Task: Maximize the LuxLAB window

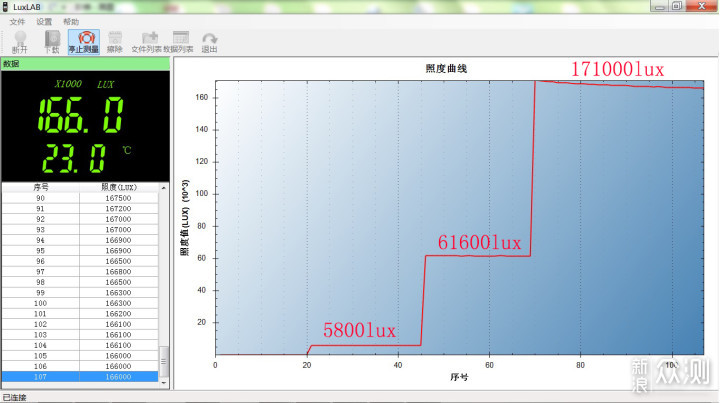Action: pos(677,6)
